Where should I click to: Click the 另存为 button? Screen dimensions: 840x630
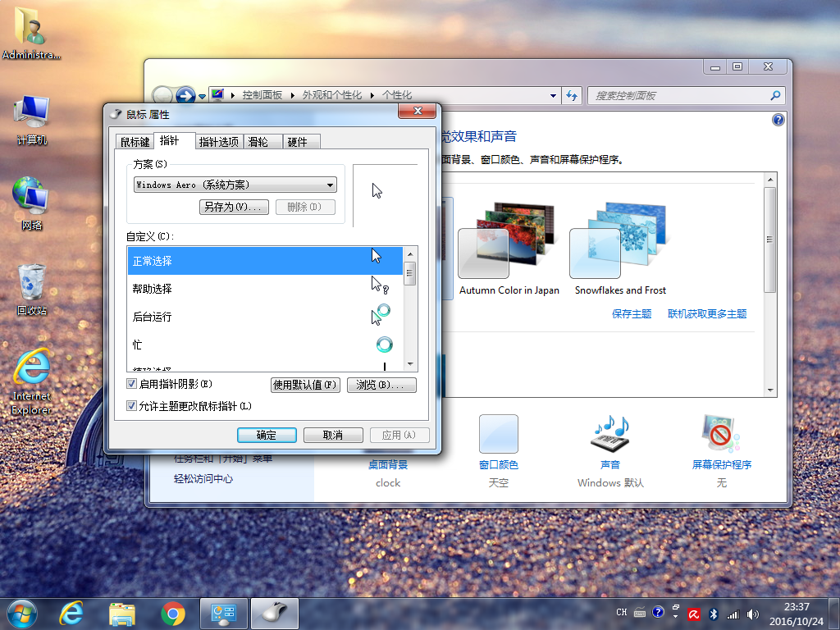click(234, 207)
